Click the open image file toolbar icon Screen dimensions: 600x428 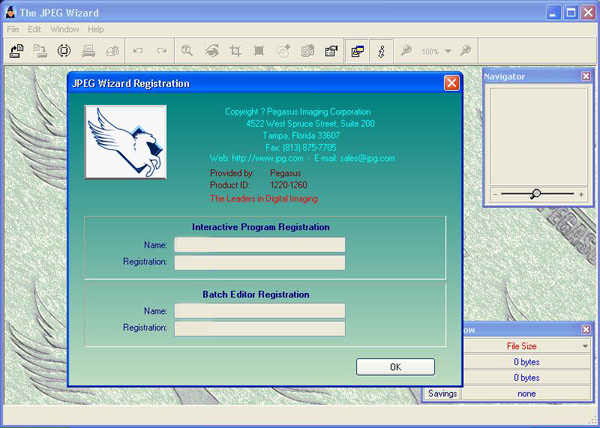17,50
